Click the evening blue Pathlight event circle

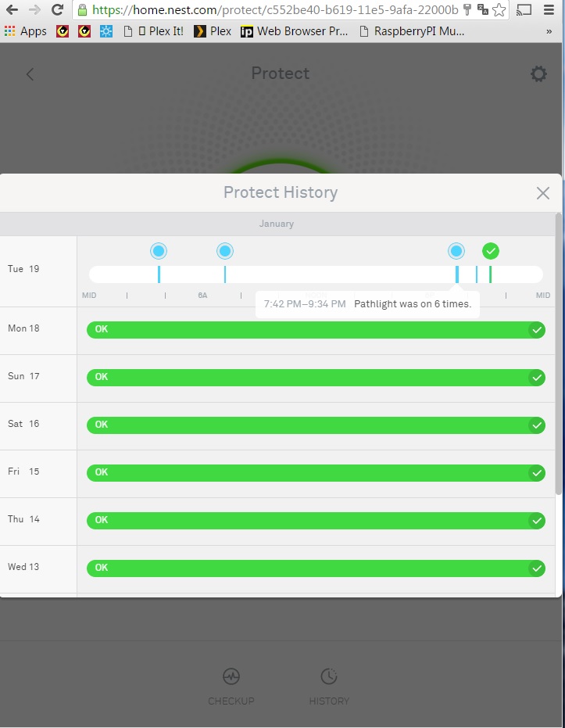coord(456,251)
